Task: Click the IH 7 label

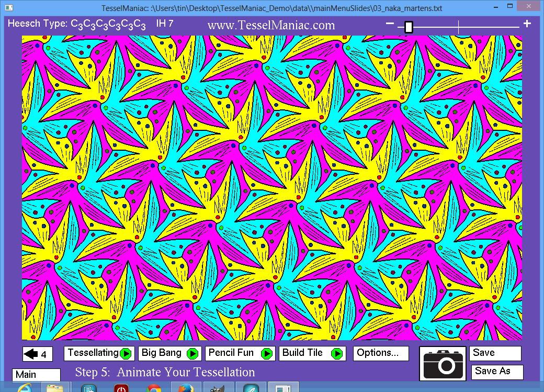Action: (165, 23)
